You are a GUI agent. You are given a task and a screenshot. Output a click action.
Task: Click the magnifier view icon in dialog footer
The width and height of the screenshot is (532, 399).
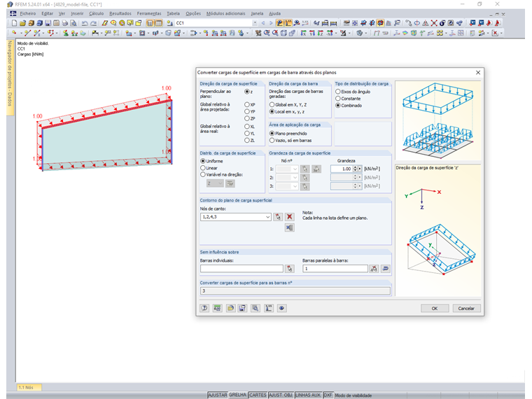click(255, 308)
